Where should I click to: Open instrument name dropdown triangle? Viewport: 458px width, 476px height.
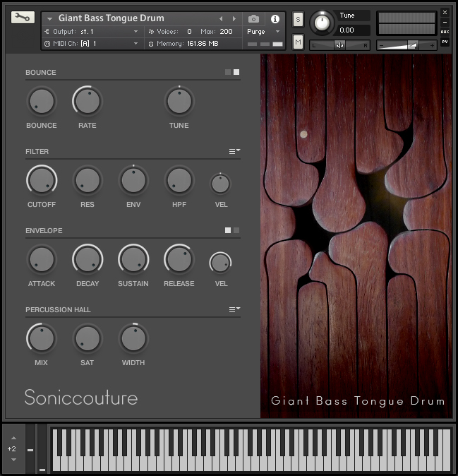click(49, 19)
